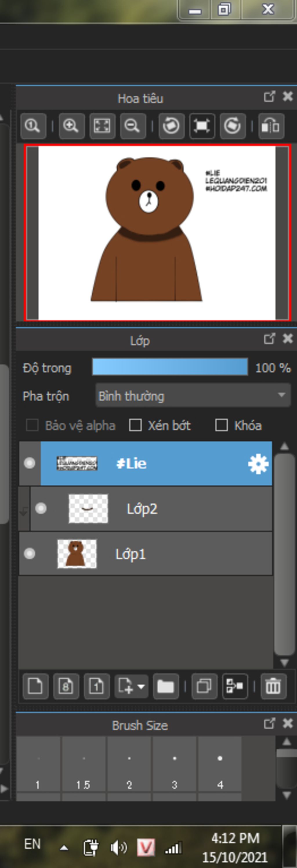This screenshot has height=868, width=297.
Task: Click the zoom out magnifier icon
Action: (132, 126)
